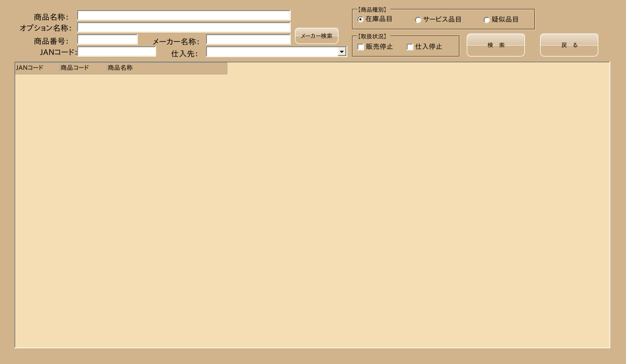Open the 仕入先 dropdown arrow
The image size is (626, 364).
coord(342,52)
